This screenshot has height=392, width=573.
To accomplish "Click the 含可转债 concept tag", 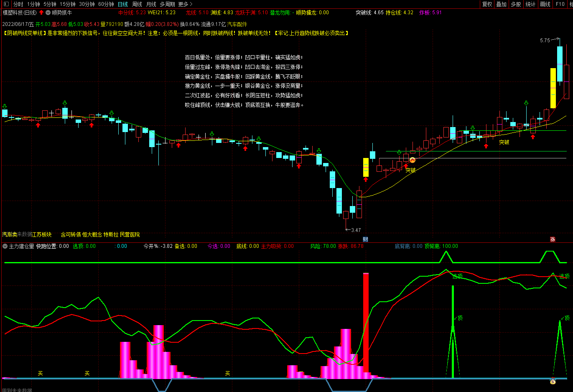I will 71,234.
